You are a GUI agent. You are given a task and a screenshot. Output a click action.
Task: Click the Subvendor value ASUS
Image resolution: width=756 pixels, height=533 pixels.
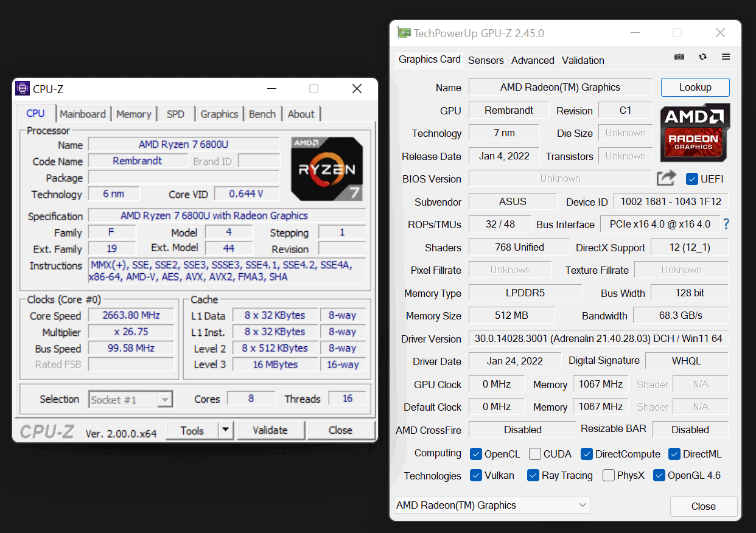point(513,201)
